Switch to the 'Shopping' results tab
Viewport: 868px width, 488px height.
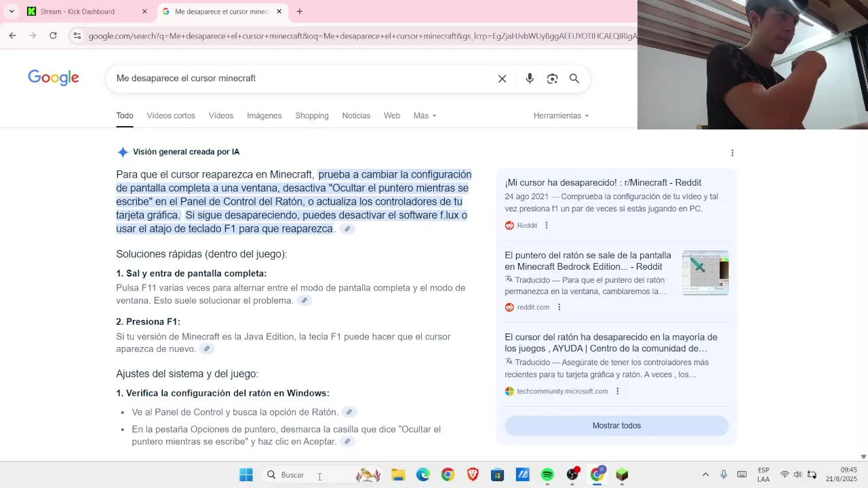click(312, 116)
